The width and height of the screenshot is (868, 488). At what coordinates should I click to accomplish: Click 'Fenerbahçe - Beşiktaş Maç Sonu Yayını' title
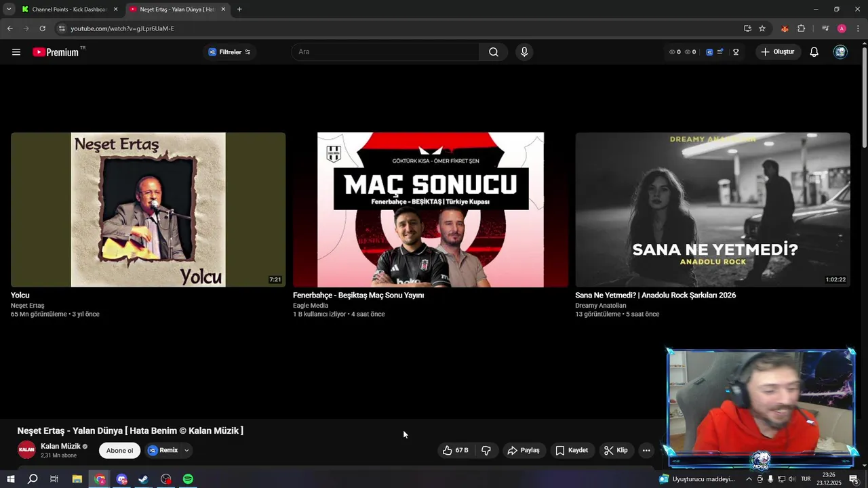point(358,296)
